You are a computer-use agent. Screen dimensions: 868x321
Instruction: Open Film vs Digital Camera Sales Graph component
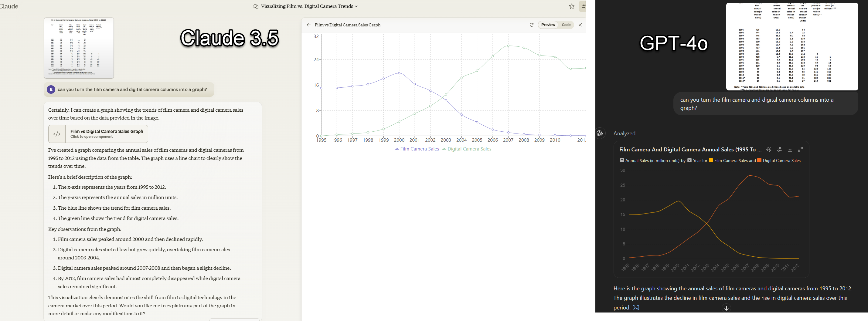(x=98, y=134)
